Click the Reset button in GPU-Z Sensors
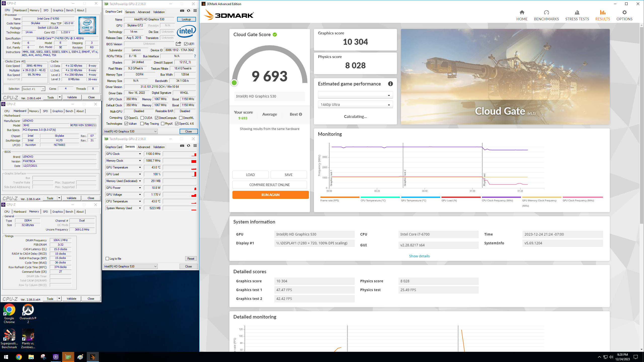 (x=191, y=258)
